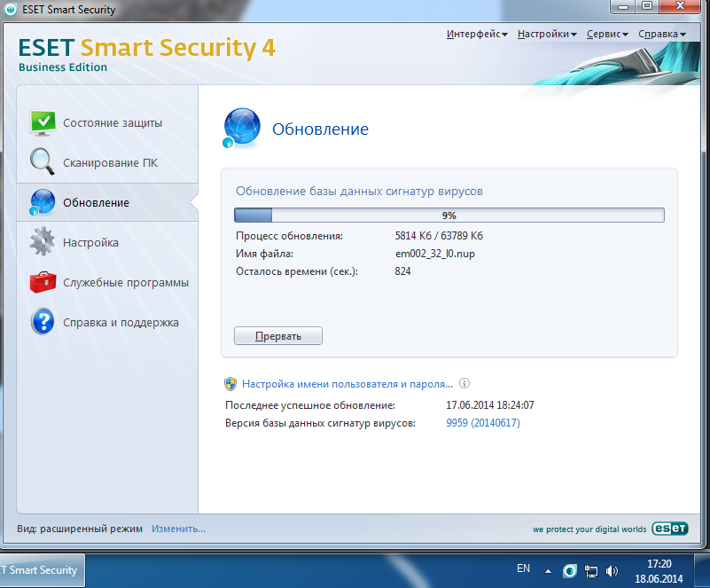Go to Сканирование ПК section

pyautogui.click(x=110, y=162)
